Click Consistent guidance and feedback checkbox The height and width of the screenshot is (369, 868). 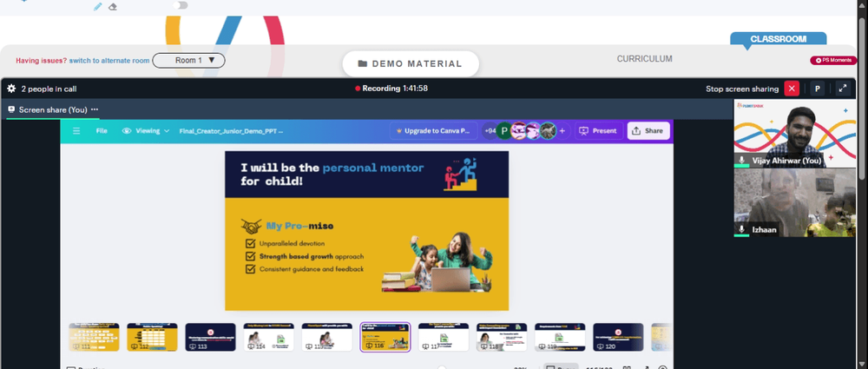(x=250, y=269)
